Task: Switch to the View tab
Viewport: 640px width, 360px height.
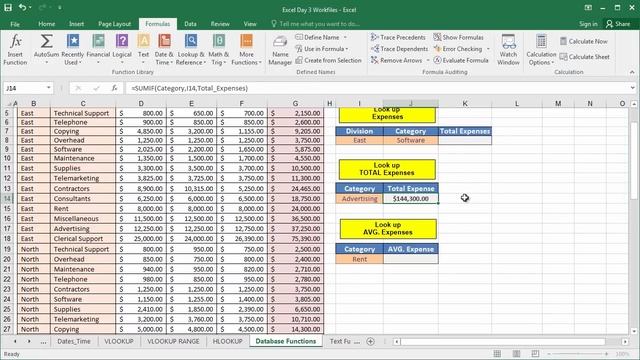Action: click(250, 24)
